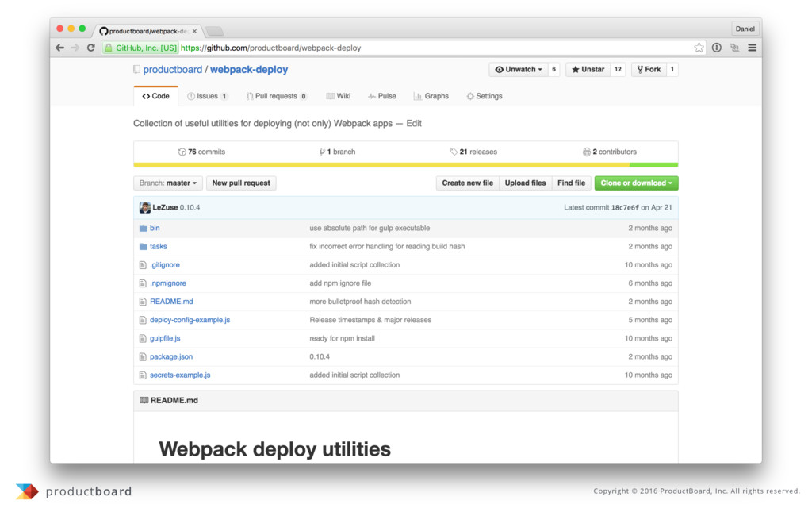Open the stargazers count 12

618,70
